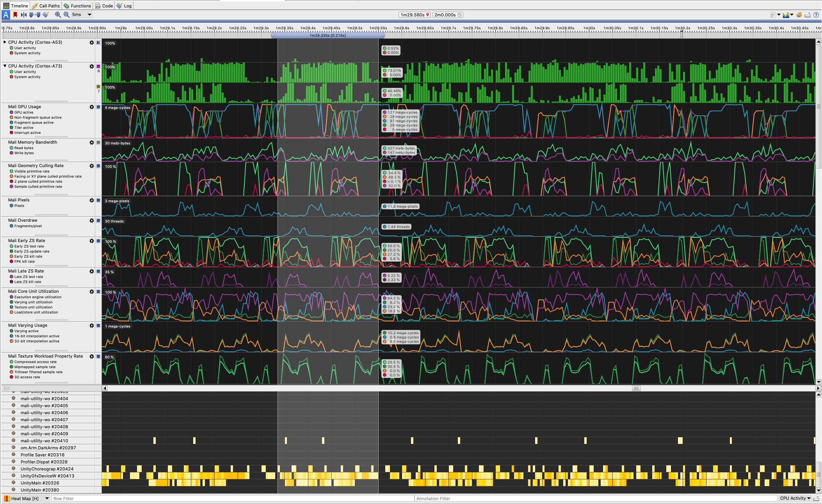Toggle the Mali Overdraw chart color square
The height and width of the screenshot is (504, 822).
pos(98,221)
